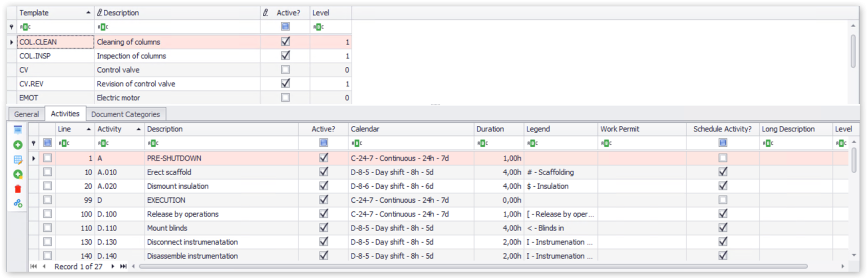
Task: Sort templates by the Level column header
Action: coord(321,13)
